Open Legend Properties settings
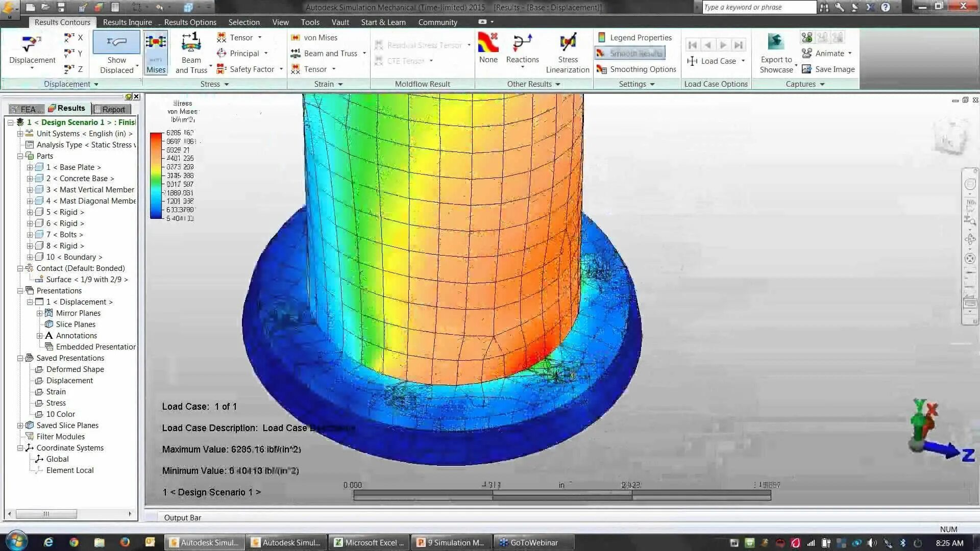Image resolution: width=980 pixels, height=551 pixels. pyautogui.click(x=634, y=37)
